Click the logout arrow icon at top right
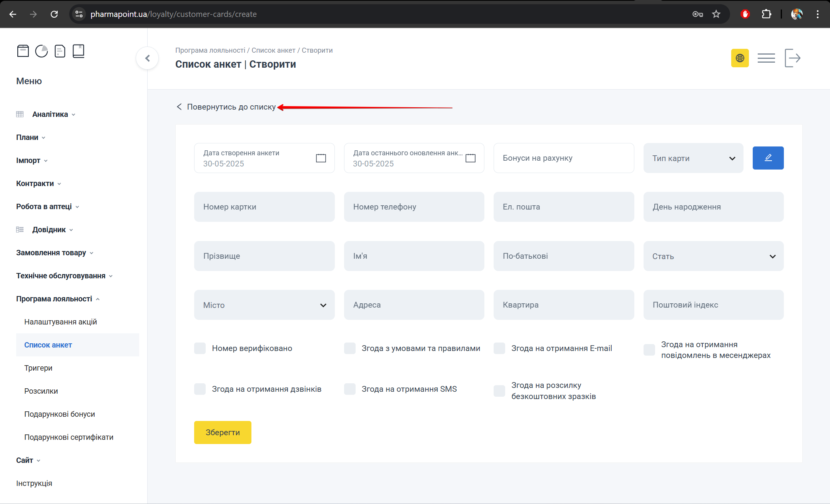 click(x=792, y=58)
